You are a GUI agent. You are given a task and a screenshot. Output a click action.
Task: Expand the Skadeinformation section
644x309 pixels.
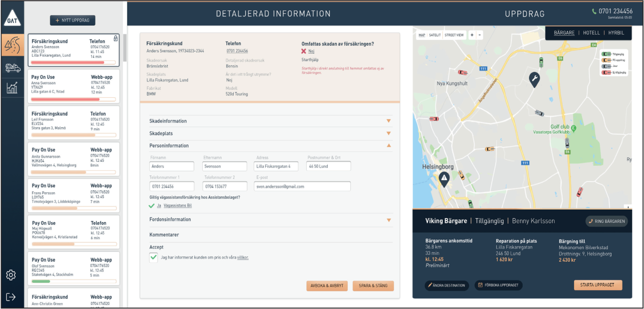(271, 121)
